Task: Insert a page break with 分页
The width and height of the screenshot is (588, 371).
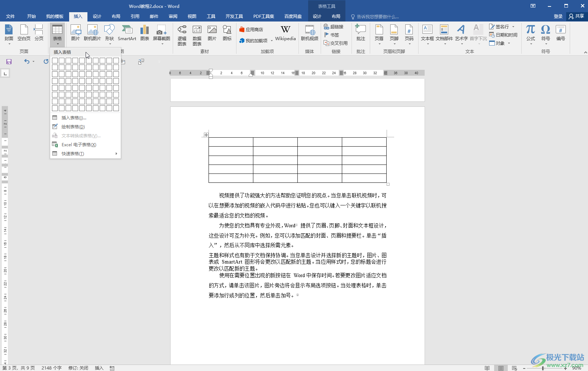Action: point(39,33)
